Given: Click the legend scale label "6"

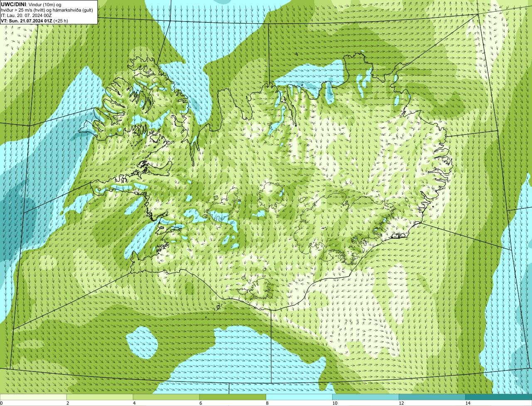Looking at the screenshot, I should (x=200, y=403).
